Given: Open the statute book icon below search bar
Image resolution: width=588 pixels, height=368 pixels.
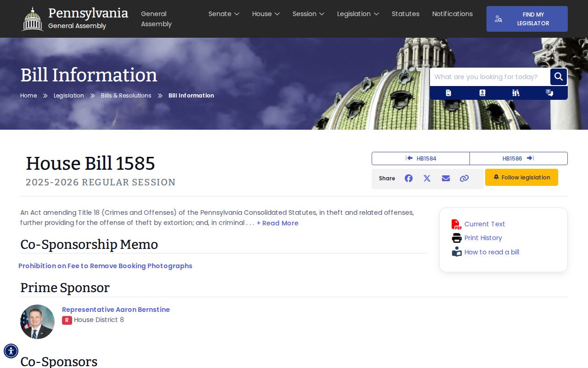Looking at the screenshot, I should coord(482,93).
